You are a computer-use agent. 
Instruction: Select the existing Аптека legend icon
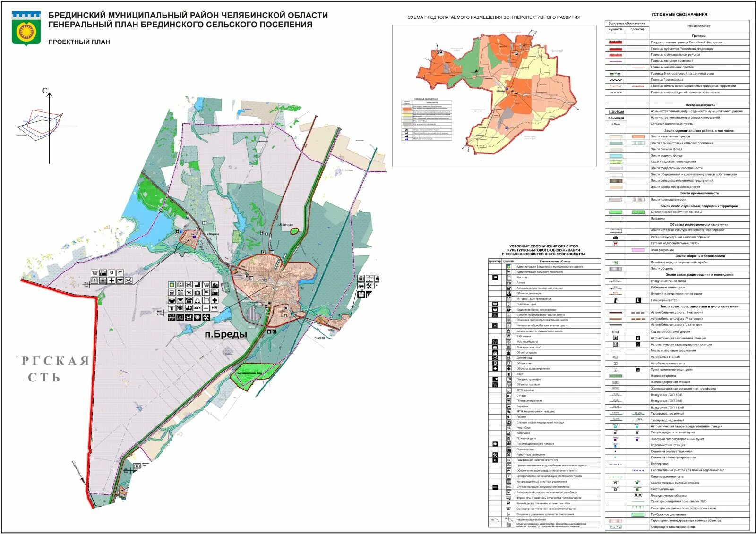[508, 283]
